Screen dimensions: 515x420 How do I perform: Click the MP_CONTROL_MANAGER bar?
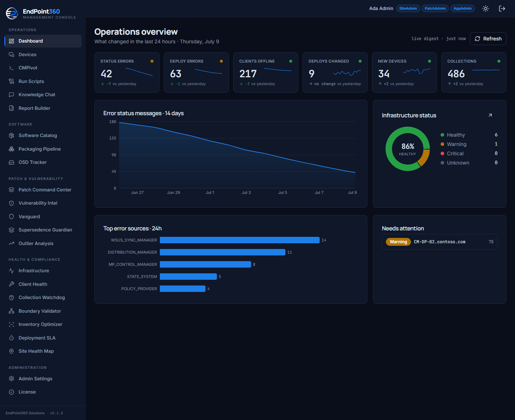205,264
